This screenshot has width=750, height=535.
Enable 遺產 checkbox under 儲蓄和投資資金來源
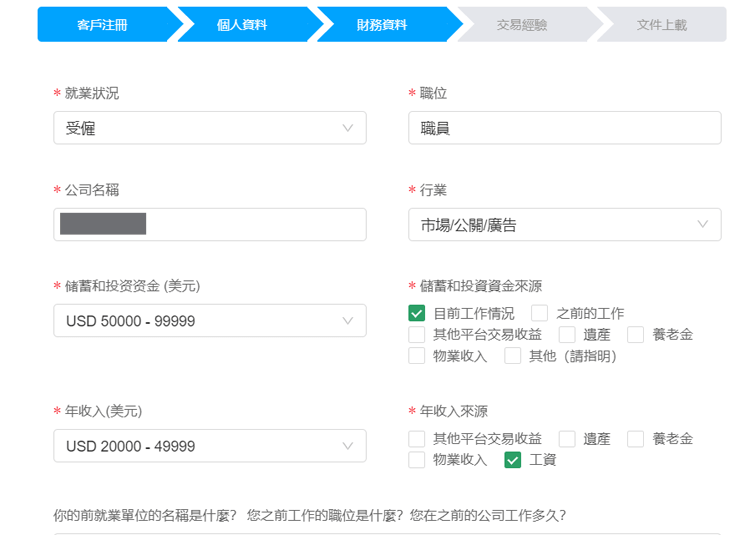tap(567, 335)
